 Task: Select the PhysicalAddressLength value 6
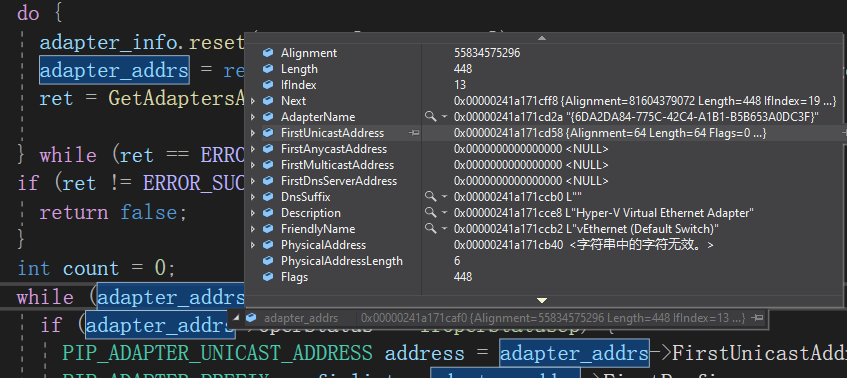(x=457, y=261)
